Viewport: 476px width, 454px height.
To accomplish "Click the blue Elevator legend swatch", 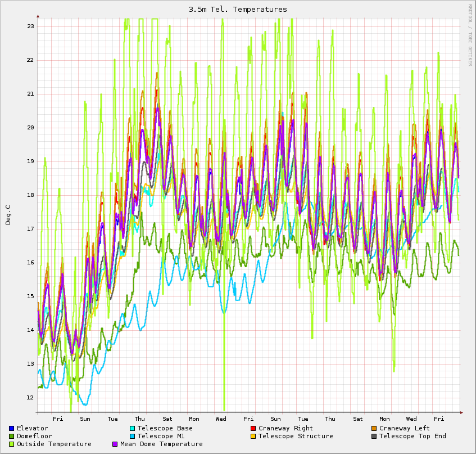I will pos(12,429).
